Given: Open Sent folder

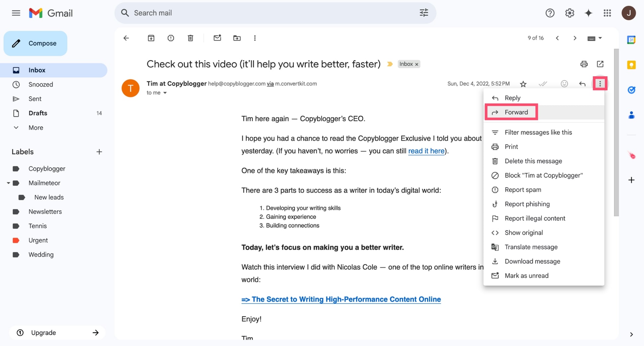Looking at the screenshot, I should coord(54,99).
